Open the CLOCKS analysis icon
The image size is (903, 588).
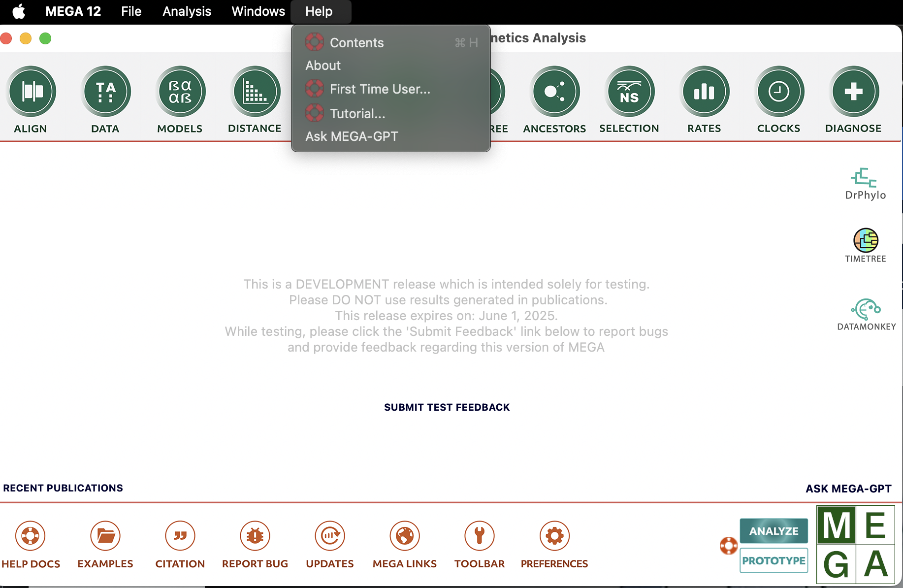click(779, 92)
